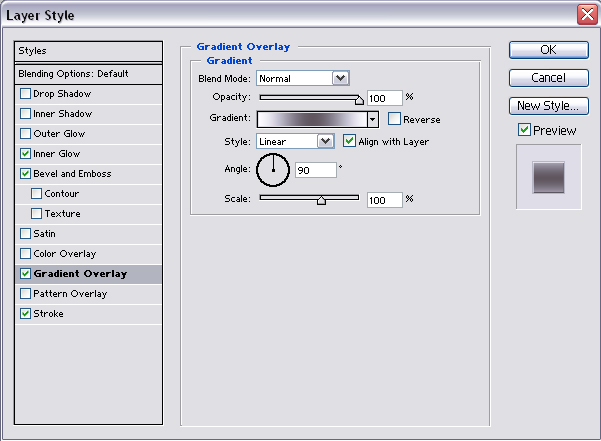Select the Stroke effect in list
The image size is (601, 441).
coord(48,314)
